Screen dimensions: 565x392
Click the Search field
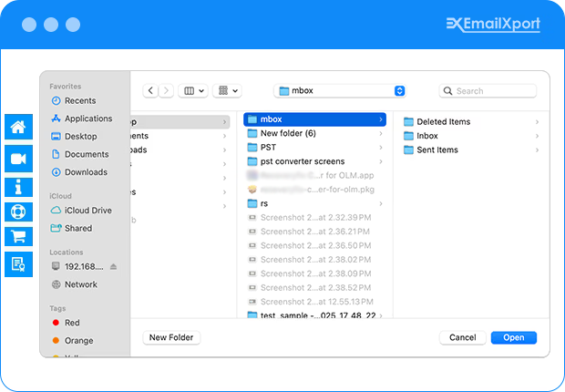coord(488,91)
